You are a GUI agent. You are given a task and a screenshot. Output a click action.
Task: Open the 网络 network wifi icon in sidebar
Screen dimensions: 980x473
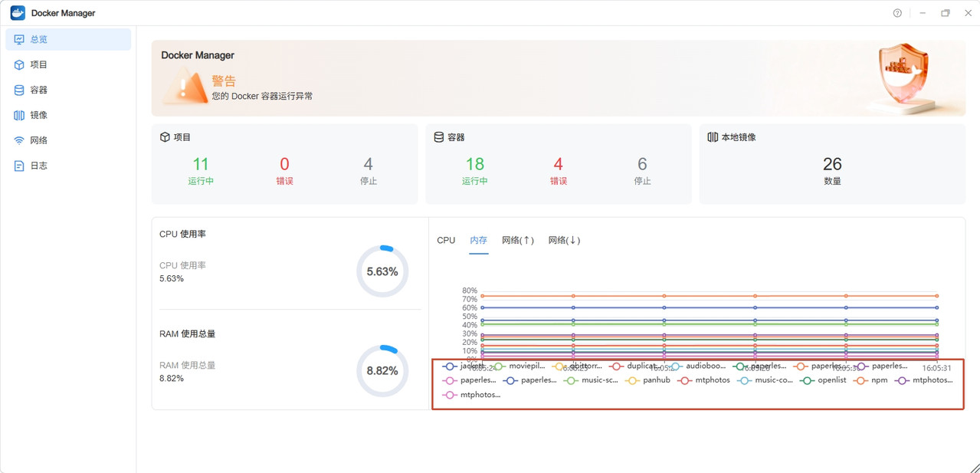[19, 140]
